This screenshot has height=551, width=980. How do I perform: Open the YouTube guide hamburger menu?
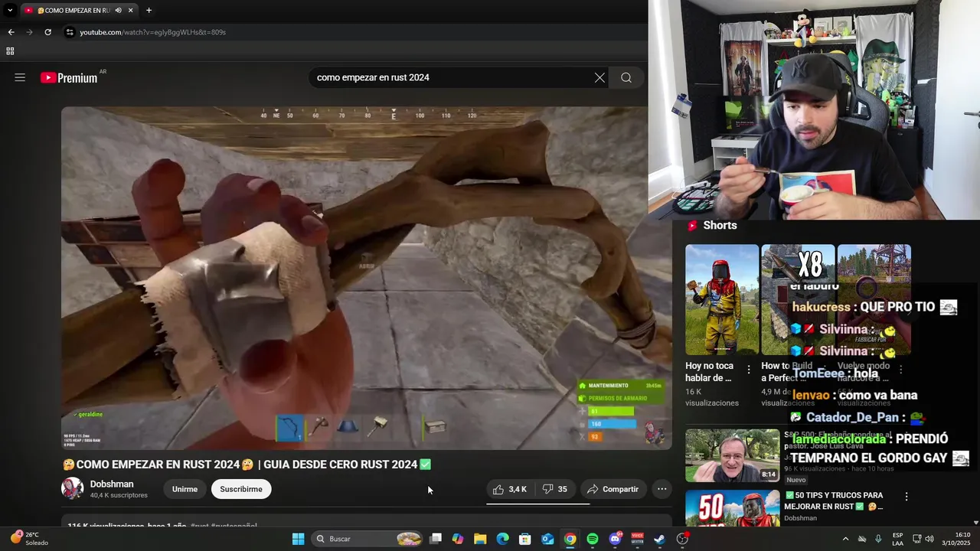[20, 77]
